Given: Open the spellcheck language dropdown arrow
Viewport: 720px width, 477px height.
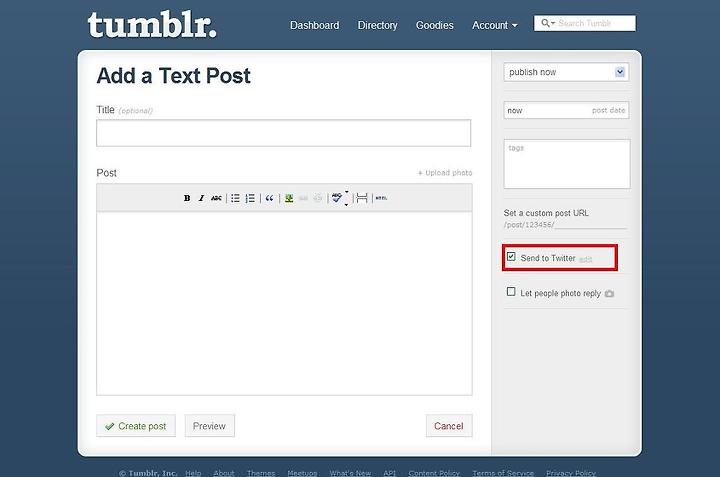Looking at the screenshot, I should point(347,198).
